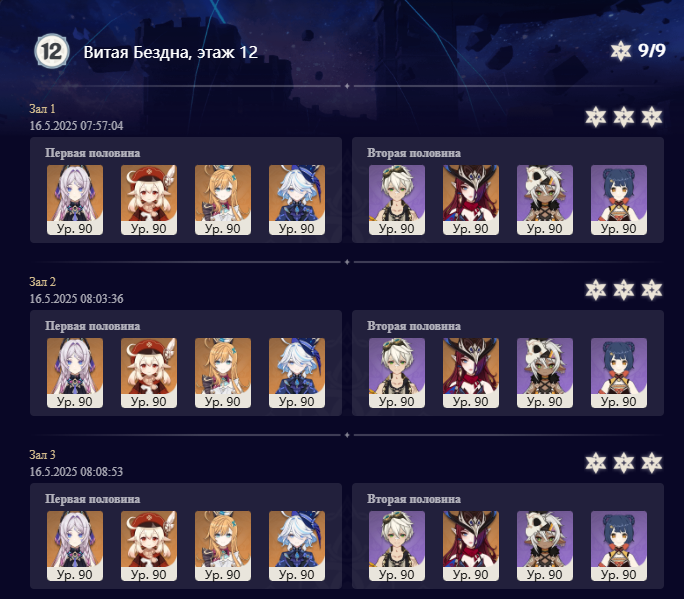This screenshot has width=684, height=600.
Task: Click the 9/9 star total icon
Action: (x=620, y=51)
